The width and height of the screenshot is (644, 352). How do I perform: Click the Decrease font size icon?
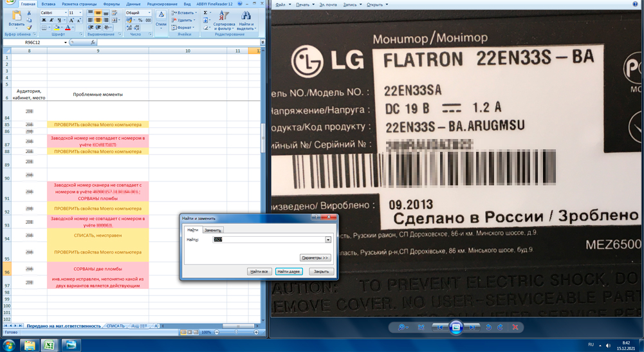[78, 20]
